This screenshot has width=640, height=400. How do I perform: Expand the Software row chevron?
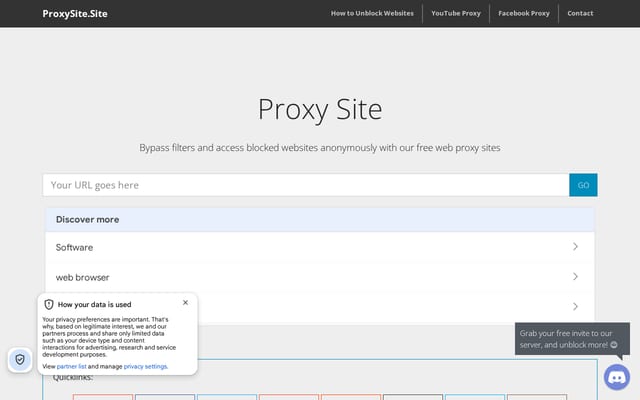coord(575,247)
